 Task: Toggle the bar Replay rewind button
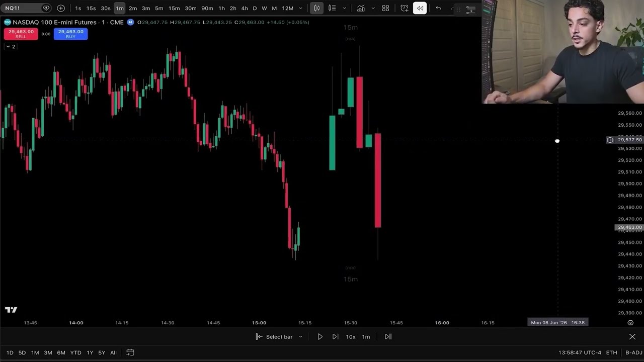[x=420, y=8]
